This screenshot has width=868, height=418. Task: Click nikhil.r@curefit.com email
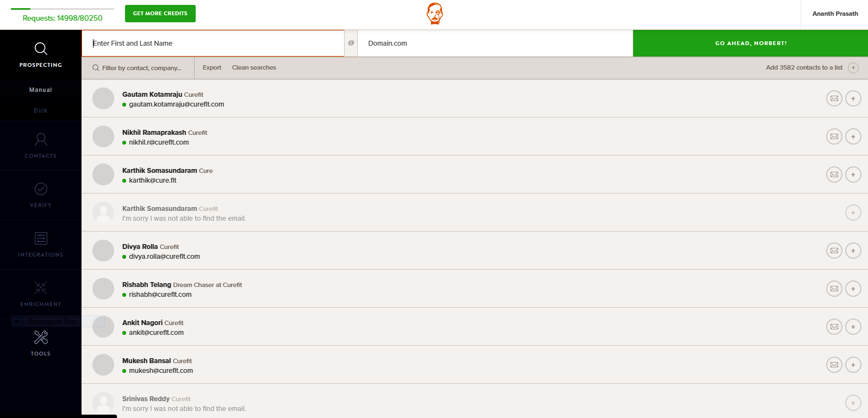(159, 142)
